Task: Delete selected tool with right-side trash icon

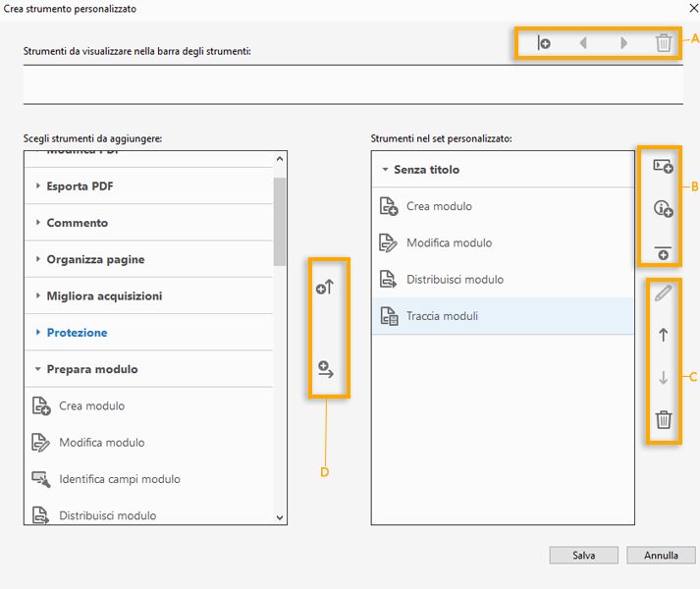Action: (x=663, y=420)
